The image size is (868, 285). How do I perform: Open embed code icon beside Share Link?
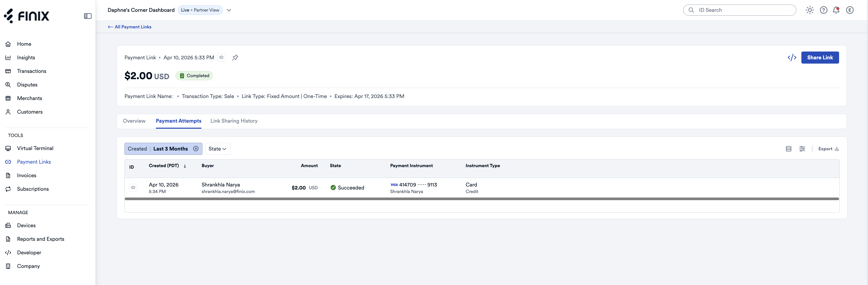pos(792,58)
